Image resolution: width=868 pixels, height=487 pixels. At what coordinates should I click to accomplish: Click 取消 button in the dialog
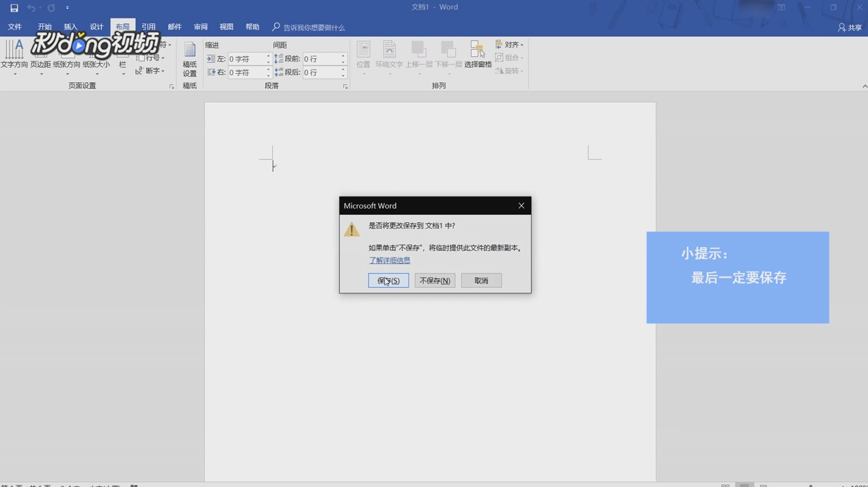point(481,280)
